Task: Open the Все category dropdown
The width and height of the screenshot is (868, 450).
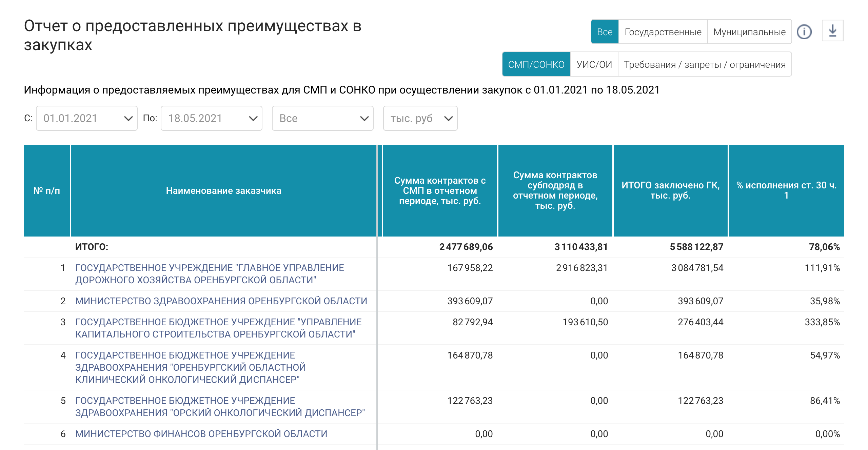Action: pyautogui.click(x=322, y=118)
